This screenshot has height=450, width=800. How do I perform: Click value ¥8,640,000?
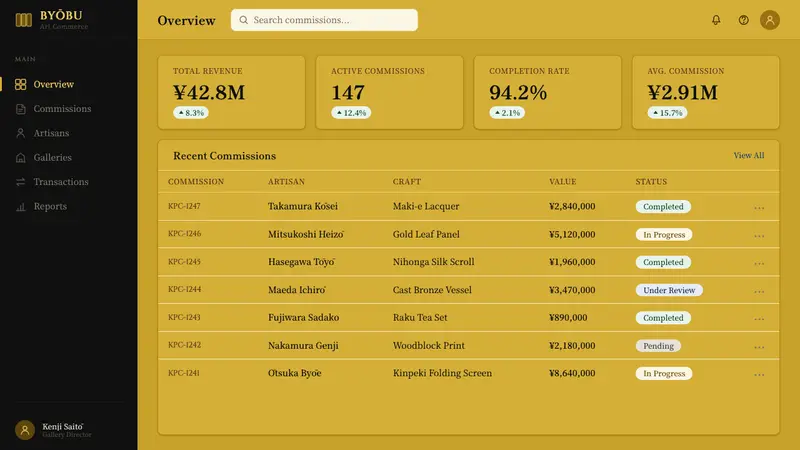(572, 373)
